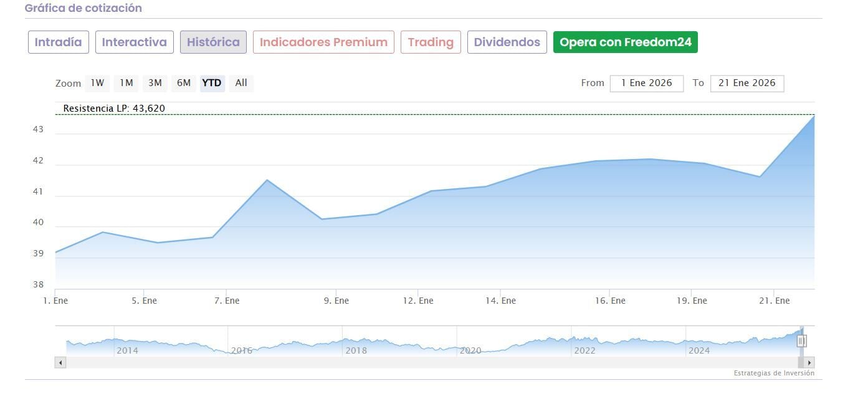Show All historical data zoom

click(x=241, y=83)
